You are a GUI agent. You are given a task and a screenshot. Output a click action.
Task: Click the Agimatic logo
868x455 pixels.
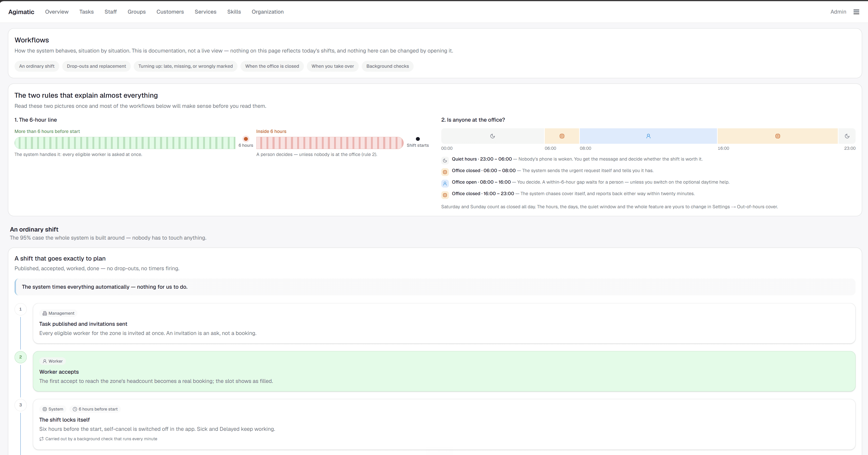[x=21, y=12]
